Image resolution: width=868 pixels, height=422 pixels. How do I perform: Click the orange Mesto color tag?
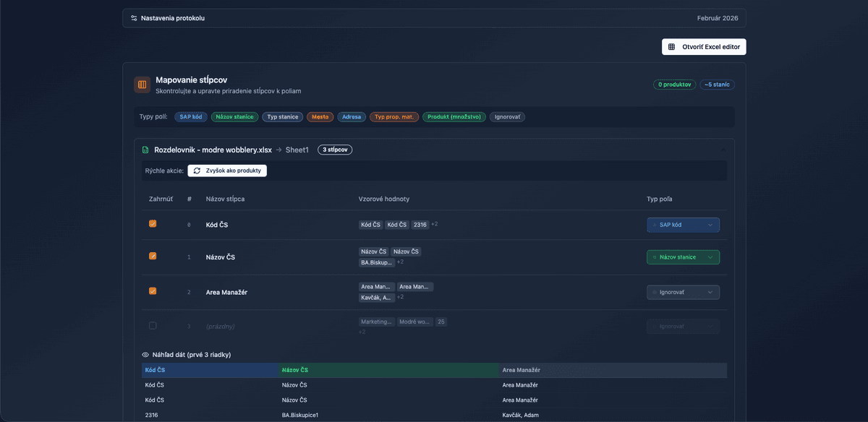pyautogui.click(x=320, y=117)
